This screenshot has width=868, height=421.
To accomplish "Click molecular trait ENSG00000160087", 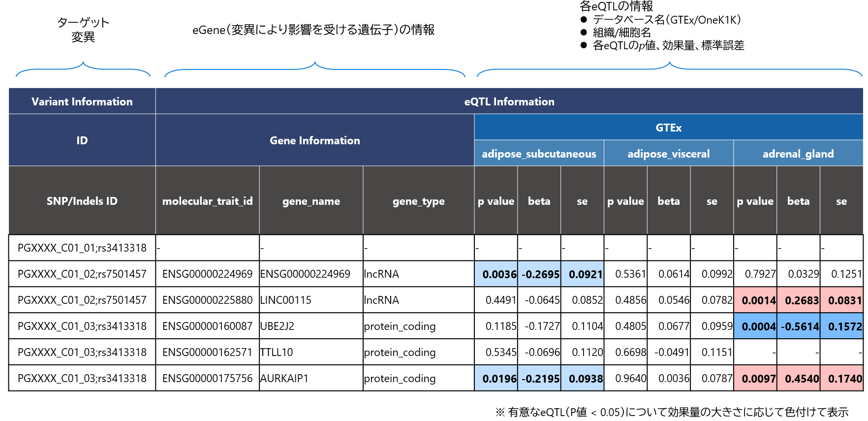I will coord(208,326).
